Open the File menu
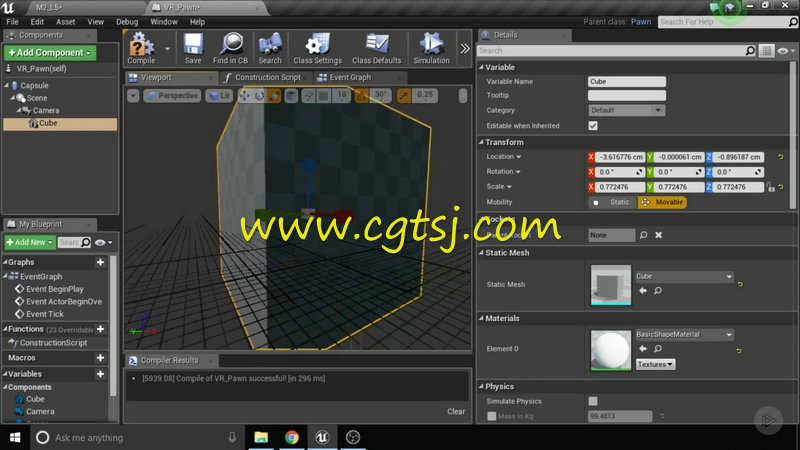The width and height of the screenshot is (800, 450). pyautogui.click(x=12, y=22)
